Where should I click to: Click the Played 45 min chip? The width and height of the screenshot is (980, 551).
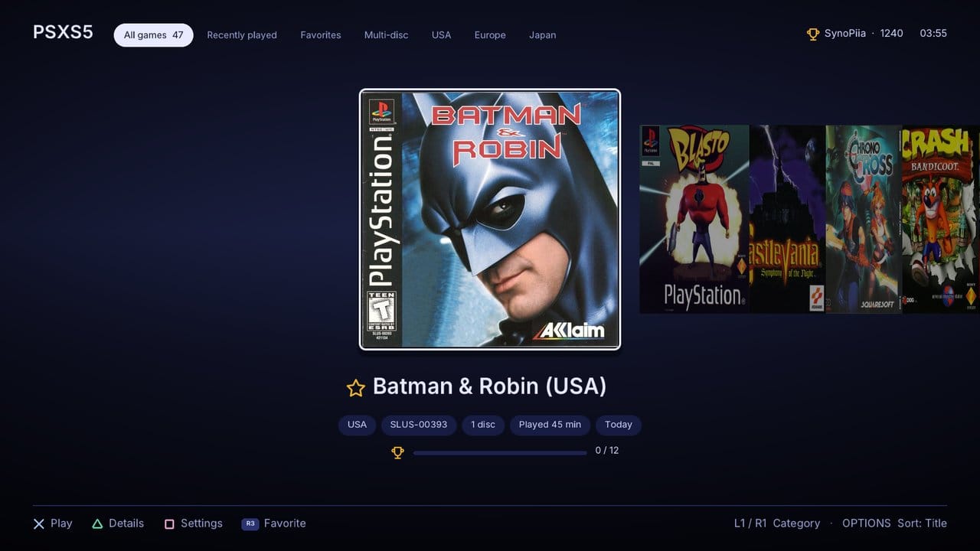pos(550,425)
